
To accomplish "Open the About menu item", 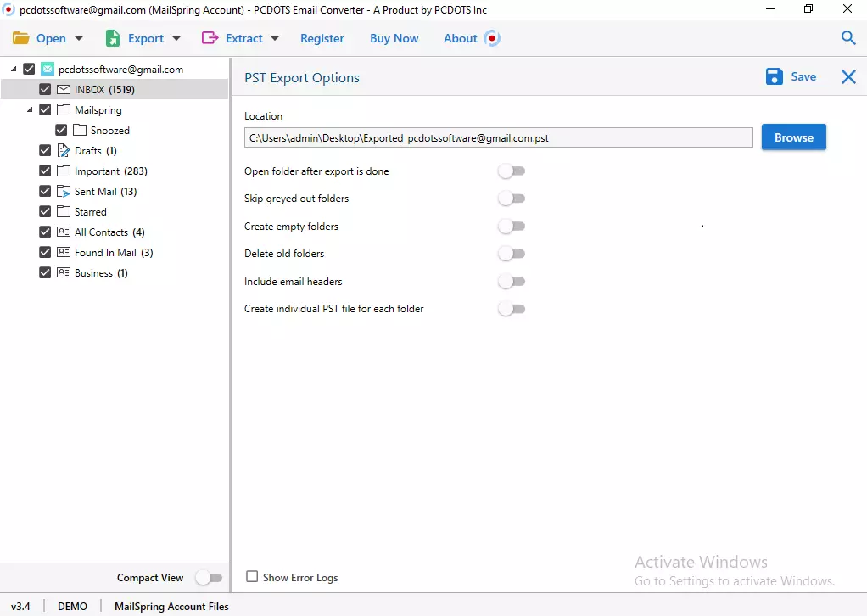I will (x=460, y=38).
